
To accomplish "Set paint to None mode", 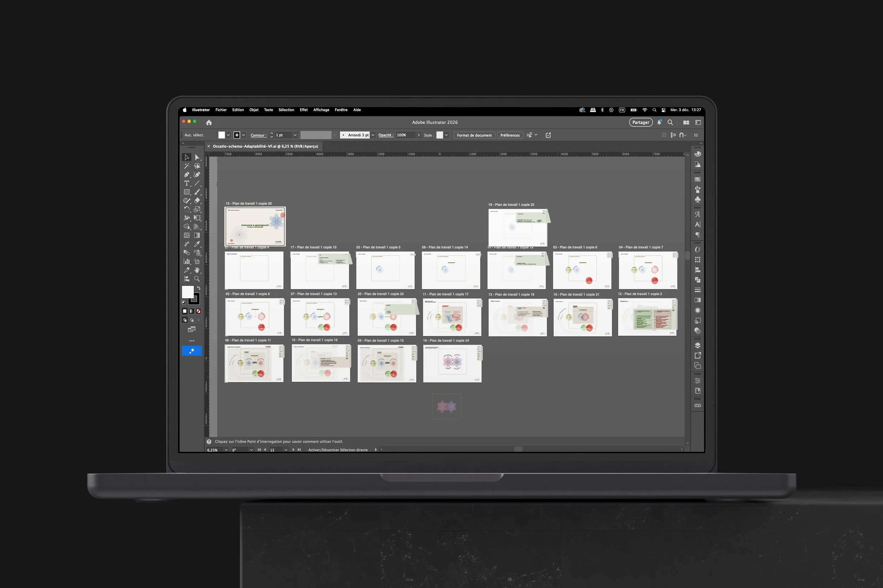I will pos(198,311).
